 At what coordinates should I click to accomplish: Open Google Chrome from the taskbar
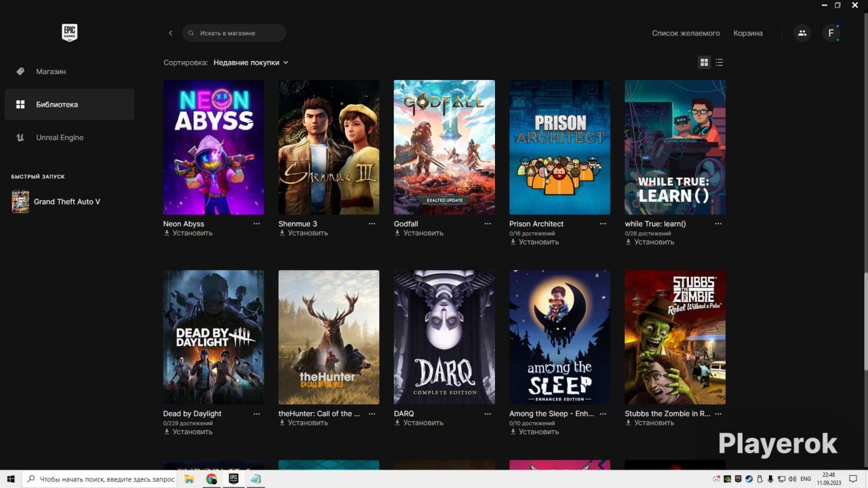(212, 479)
